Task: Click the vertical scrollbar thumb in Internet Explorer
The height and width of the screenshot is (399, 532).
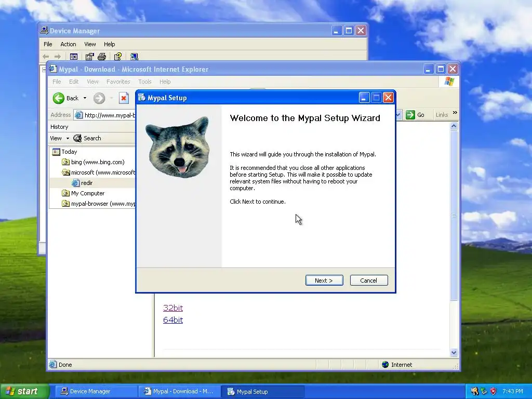Action: [x=454, y=216]
